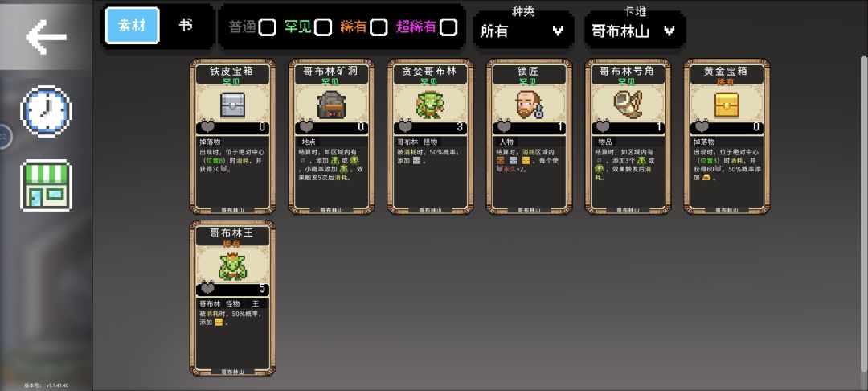This screenshot has width=868, height=391.
Task: Open the 卡堆 dropdown showing 哥布林山
Action: [635, 31]
